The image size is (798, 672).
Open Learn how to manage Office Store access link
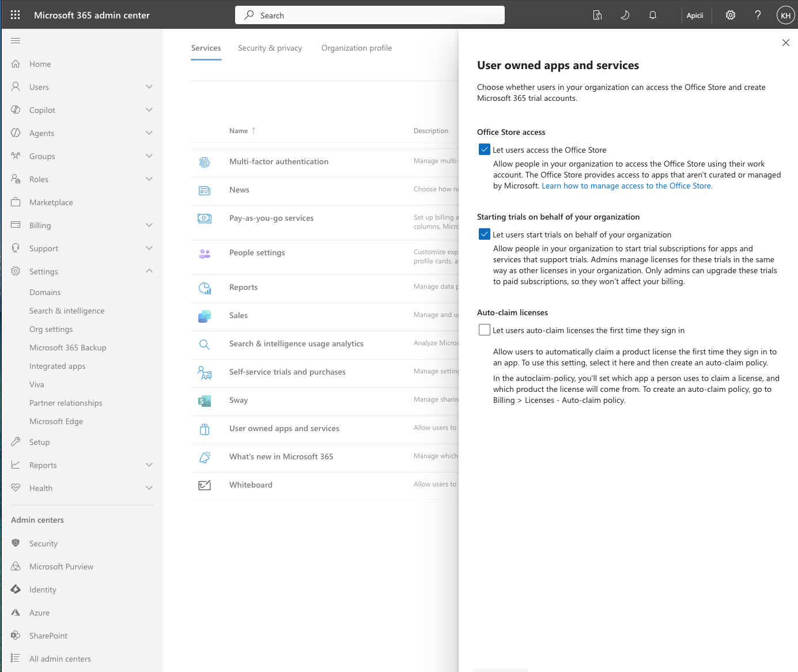[x=627, y=186]
